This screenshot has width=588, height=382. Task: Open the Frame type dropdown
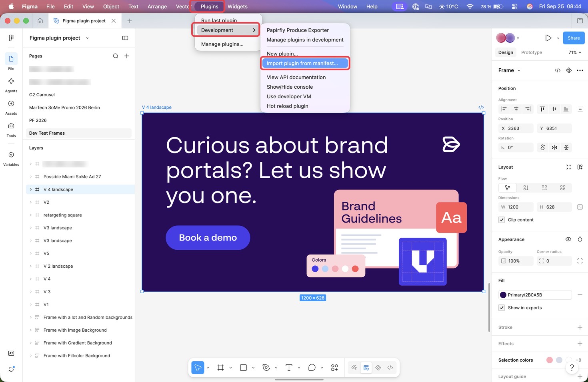coord(519,70)
